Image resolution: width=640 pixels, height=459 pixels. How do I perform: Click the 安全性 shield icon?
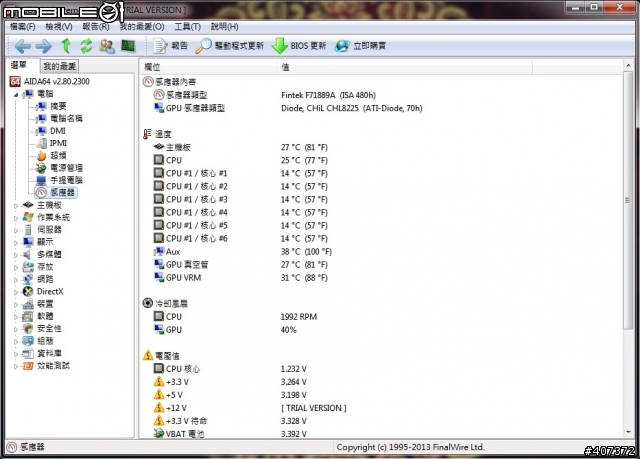[x=28, y=328]
